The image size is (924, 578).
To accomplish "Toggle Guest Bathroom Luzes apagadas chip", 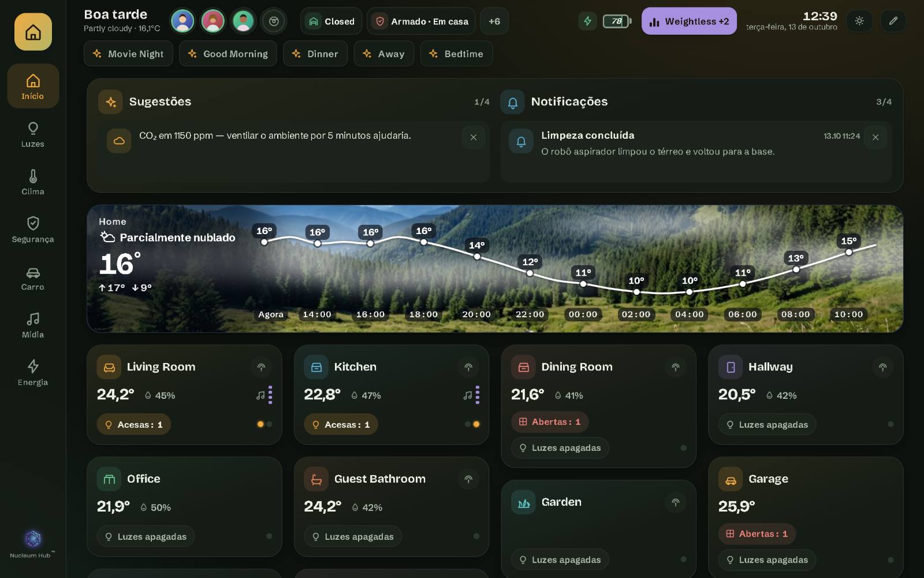I will click(x=353, y=537).
